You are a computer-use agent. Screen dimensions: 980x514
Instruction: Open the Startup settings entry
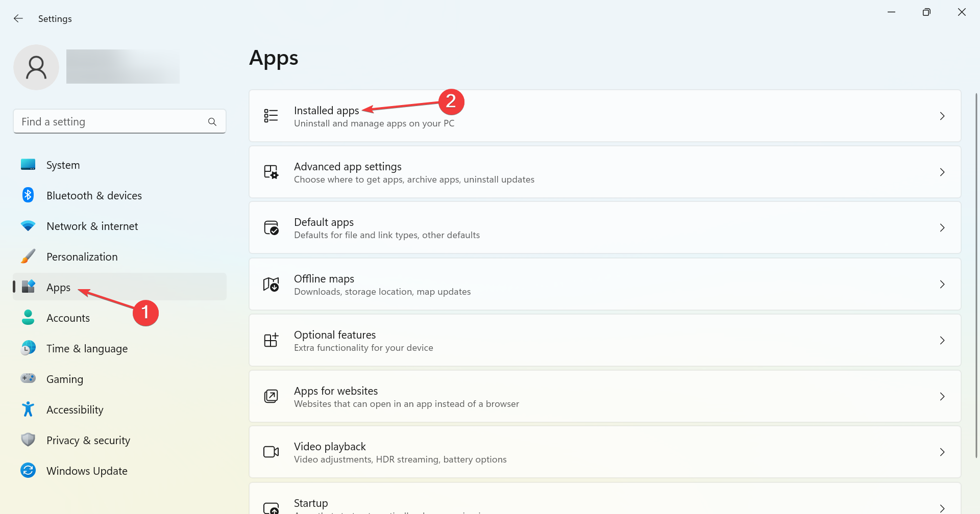coord(605,499)
